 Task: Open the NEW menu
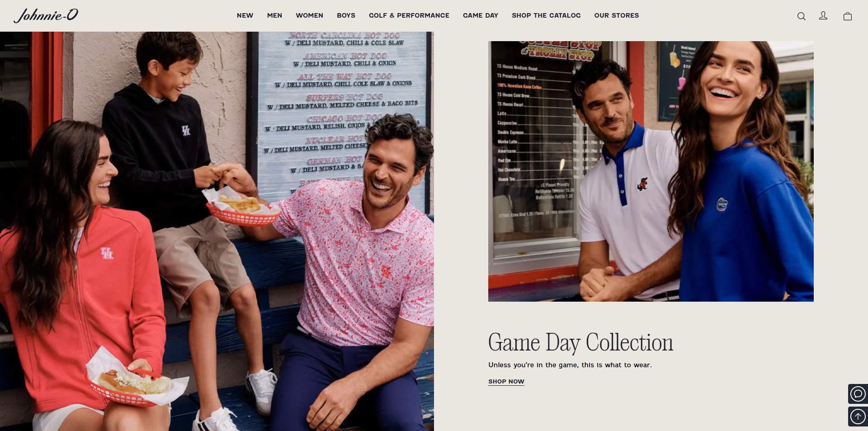(245, 15)
